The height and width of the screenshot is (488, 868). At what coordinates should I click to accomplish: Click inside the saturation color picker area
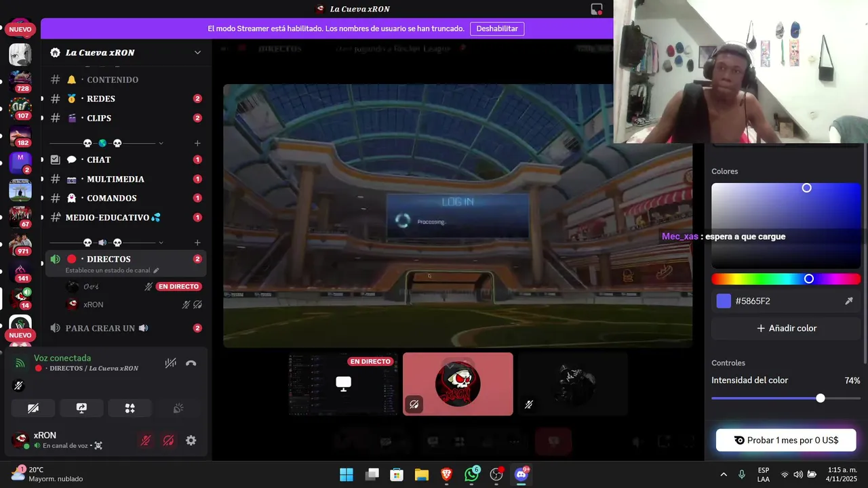(786, 226)
